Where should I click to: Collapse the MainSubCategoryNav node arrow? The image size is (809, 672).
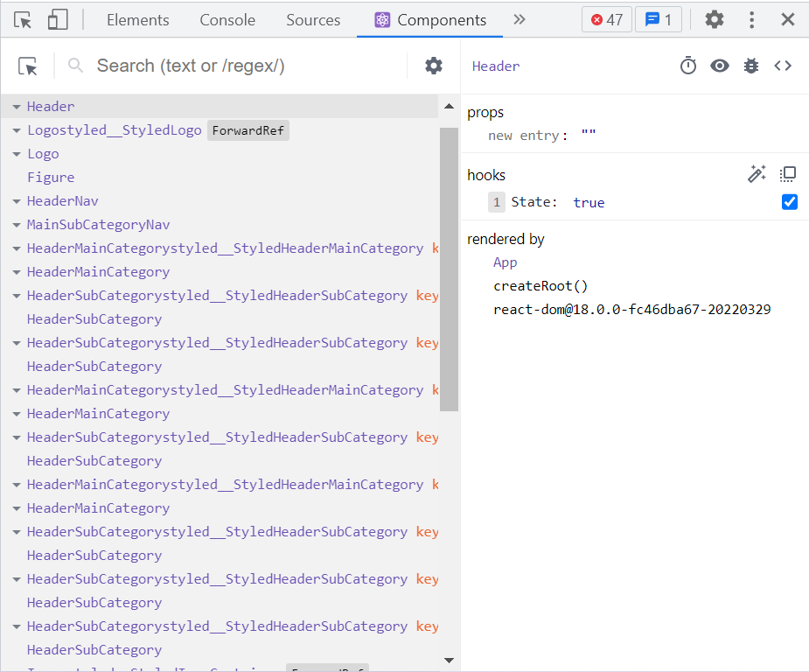(17, 225)
